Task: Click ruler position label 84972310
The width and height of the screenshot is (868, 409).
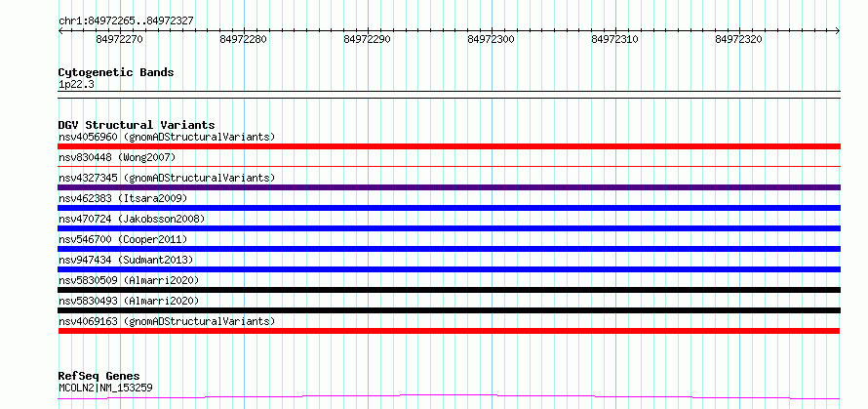Action: tap(615, 39)
